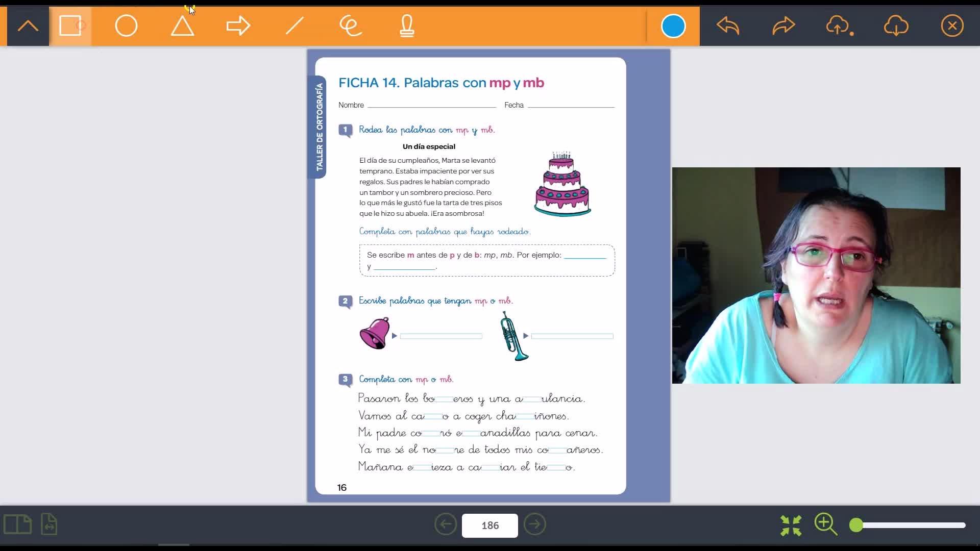Toggle fit-to-width page mode

pos(49,524)
